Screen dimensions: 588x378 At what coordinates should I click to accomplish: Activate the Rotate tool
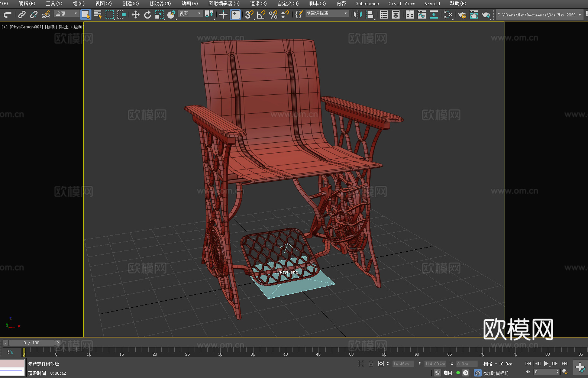click(148, 15)
